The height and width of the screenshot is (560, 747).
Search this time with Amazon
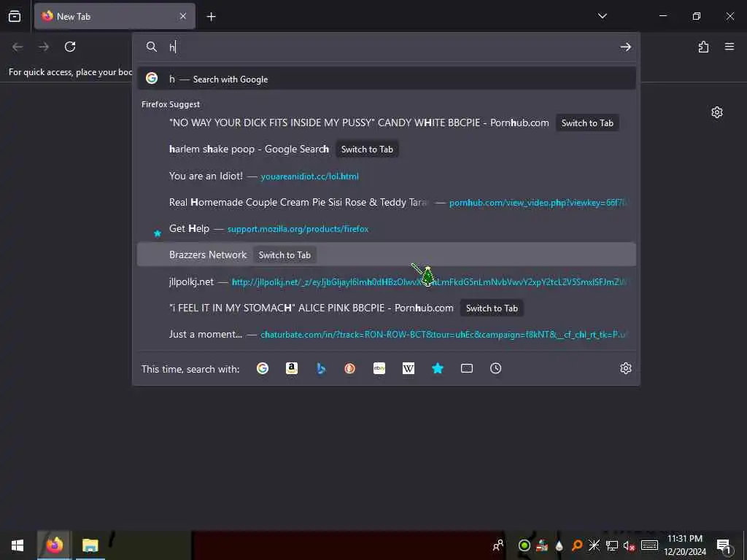point(292,368)
